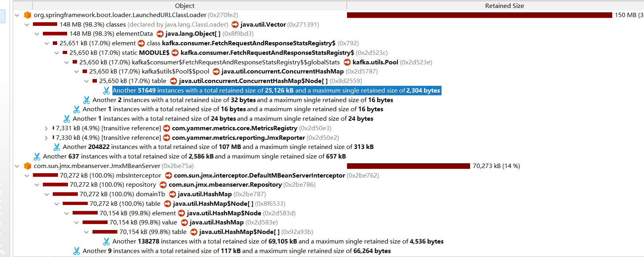Image resolution: width=644 pixels, height=257 pixels.
Task: Collapse the 148 MB classes java.util.Vector node
Action: pos(27,25)
